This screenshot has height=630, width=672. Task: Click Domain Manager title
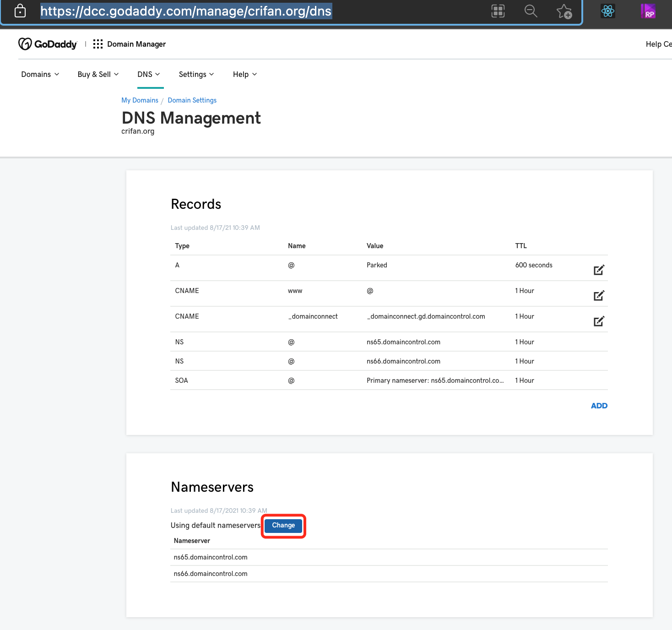click(x=136, y=44)
